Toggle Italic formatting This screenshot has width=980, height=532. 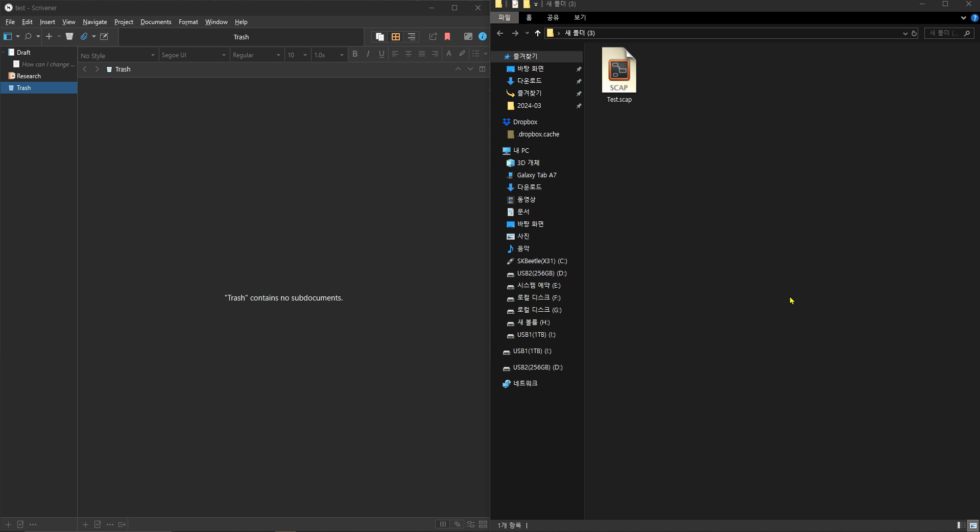point(368,54)
